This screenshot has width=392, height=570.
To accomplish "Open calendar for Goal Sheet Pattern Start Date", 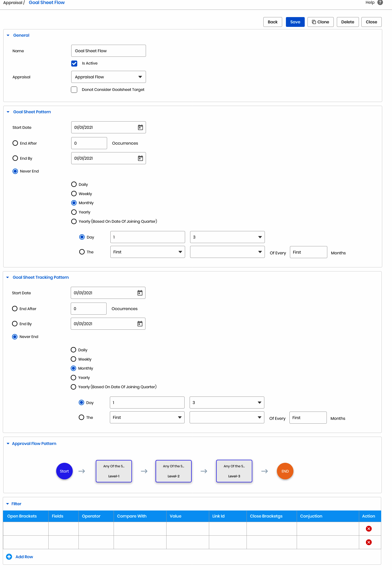I will tap(140, 127).
